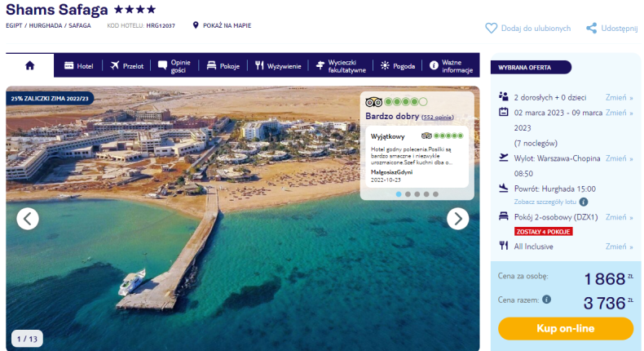Click info icon next to flight details
The image size is (644, 351).
(584, 202)
